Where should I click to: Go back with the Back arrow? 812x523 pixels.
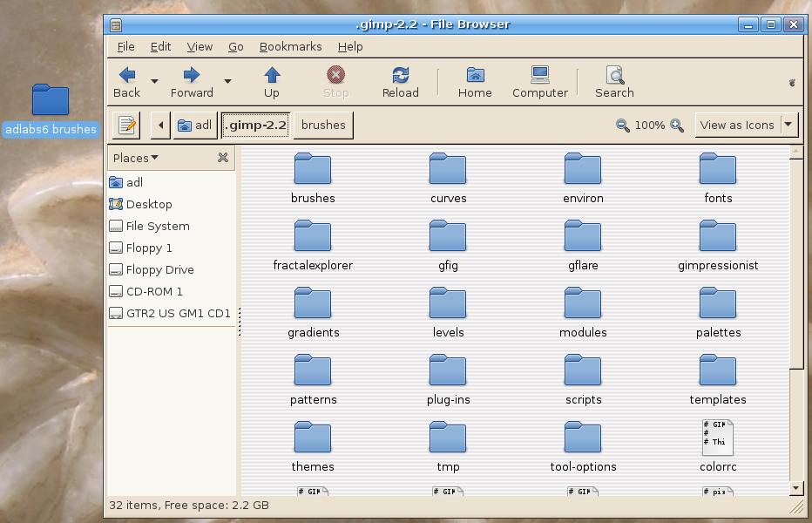click(x=127, y=82)
